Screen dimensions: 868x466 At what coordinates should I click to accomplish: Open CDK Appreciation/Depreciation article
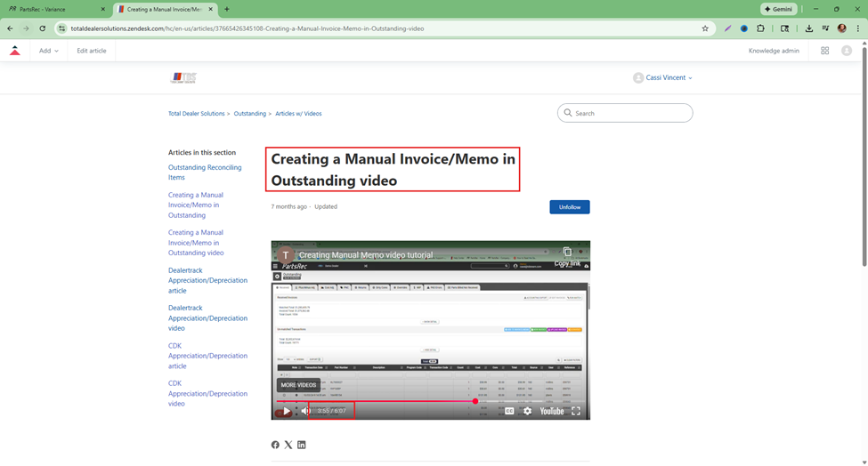tap(207, 356)
